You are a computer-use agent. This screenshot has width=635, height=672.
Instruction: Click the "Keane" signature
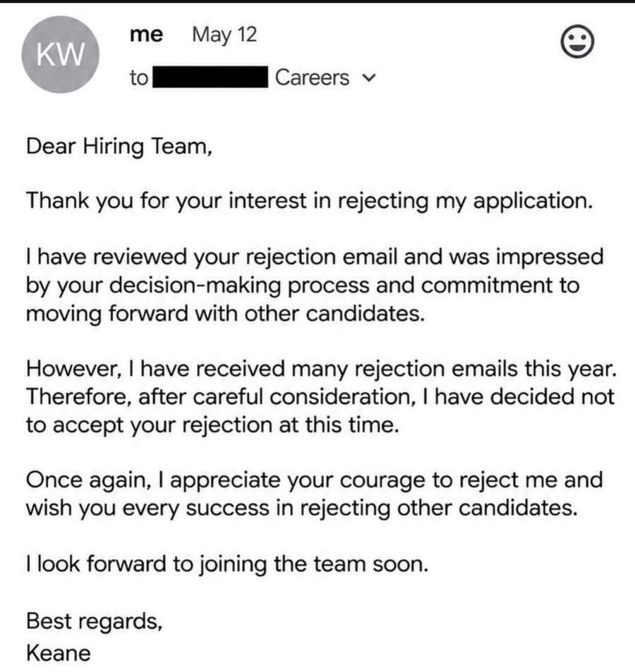pos(59,654)
